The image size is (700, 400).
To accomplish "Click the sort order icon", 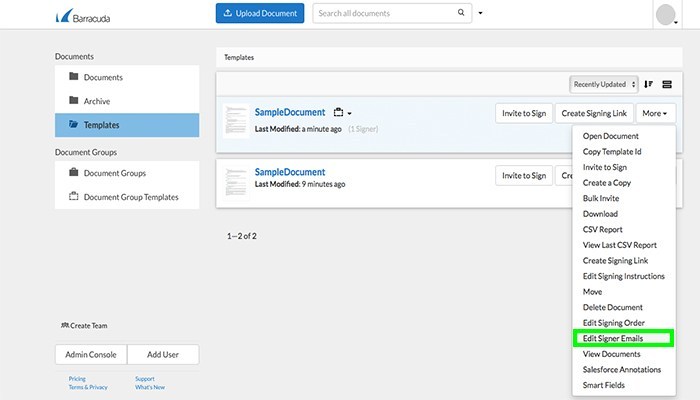I will coord(649,84).
